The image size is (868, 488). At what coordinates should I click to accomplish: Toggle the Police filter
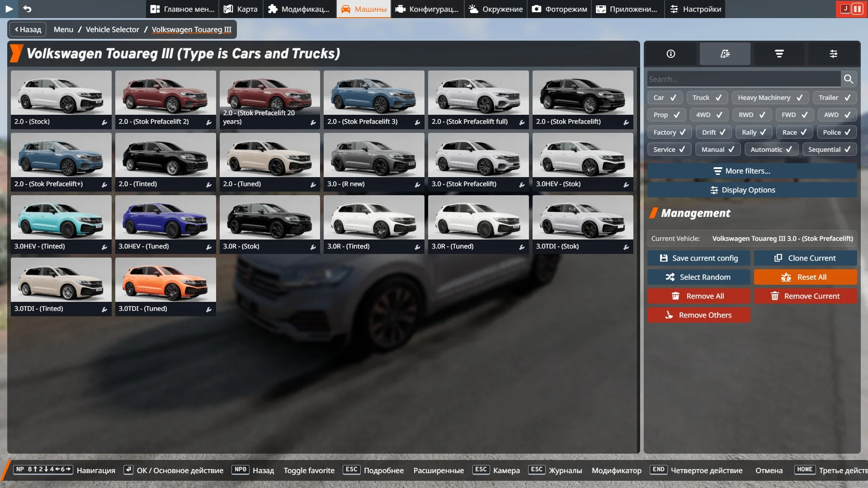pos(837,132)
